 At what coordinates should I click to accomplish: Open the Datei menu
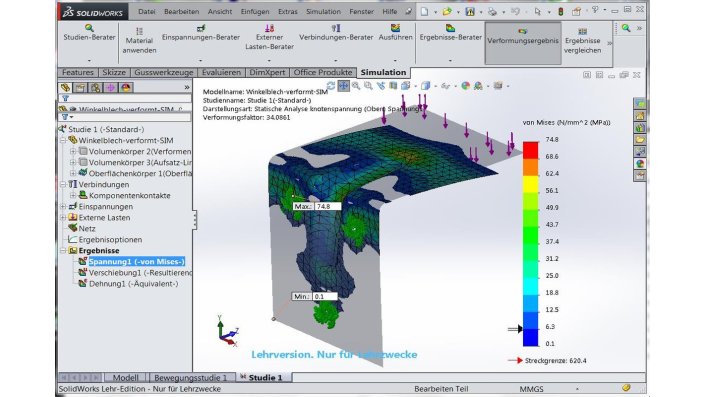click(147, 12)
